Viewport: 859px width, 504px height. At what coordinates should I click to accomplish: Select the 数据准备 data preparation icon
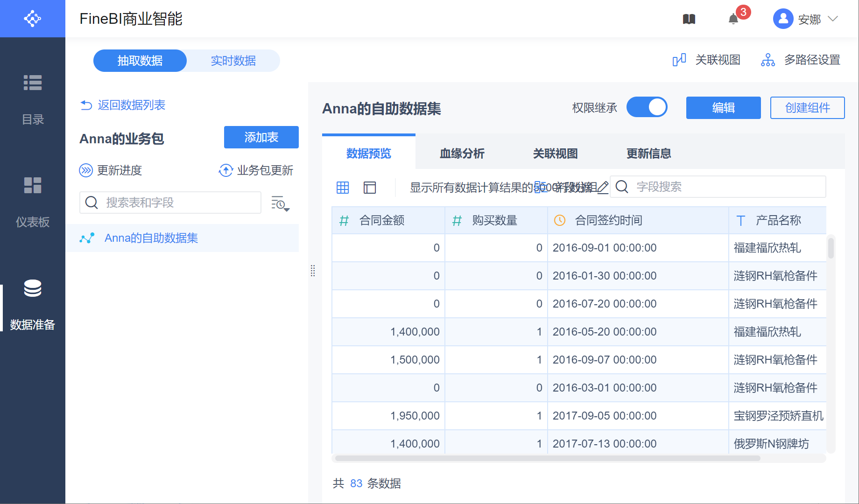coord(33,288)
